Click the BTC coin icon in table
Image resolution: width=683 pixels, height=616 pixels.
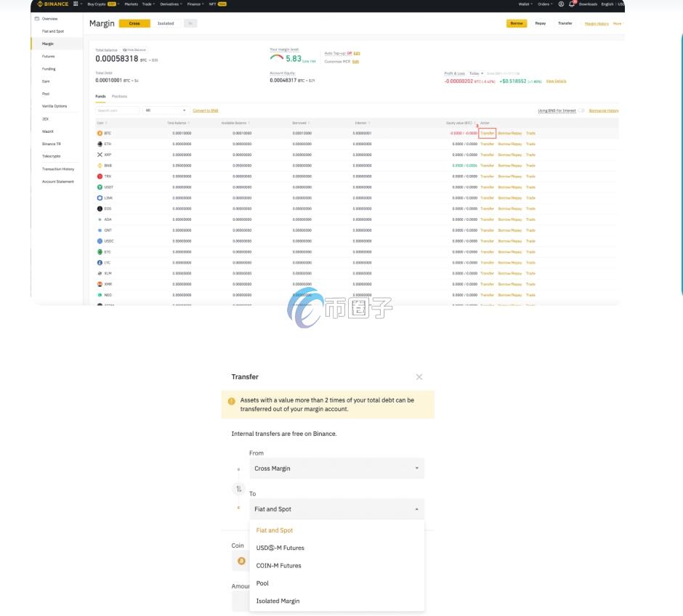point(100,133)
